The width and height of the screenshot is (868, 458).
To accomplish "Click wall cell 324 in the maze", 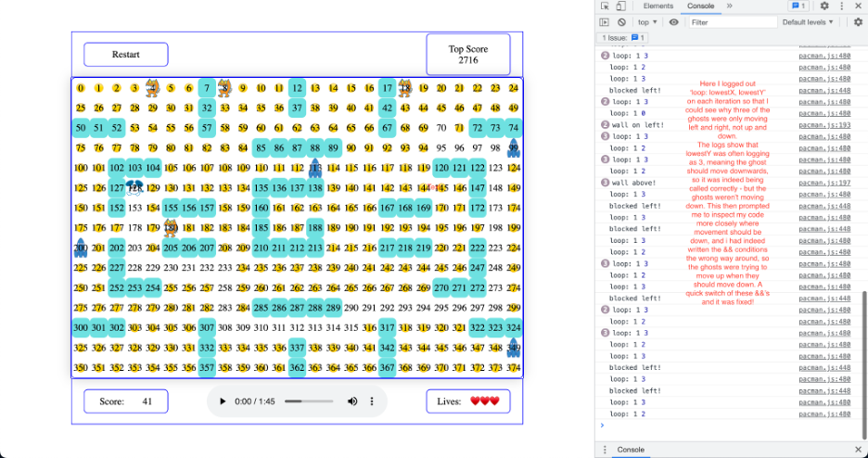I will pos(514,327).
